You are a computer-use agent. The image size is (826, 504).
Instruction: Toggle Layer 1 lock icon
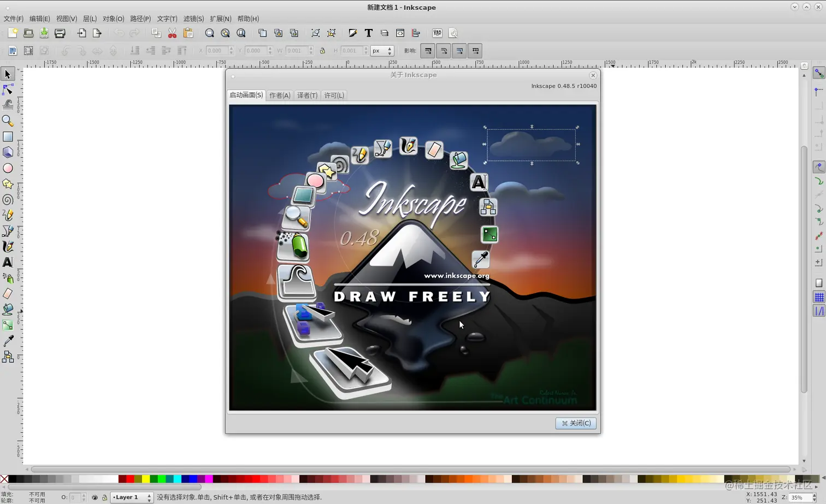pos(104,497)
